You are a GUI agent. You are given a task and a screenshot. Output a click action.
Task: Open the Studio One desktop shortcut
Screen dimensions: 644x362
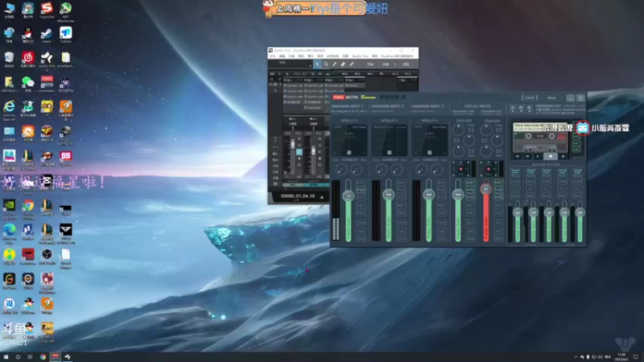click(47, 60)
